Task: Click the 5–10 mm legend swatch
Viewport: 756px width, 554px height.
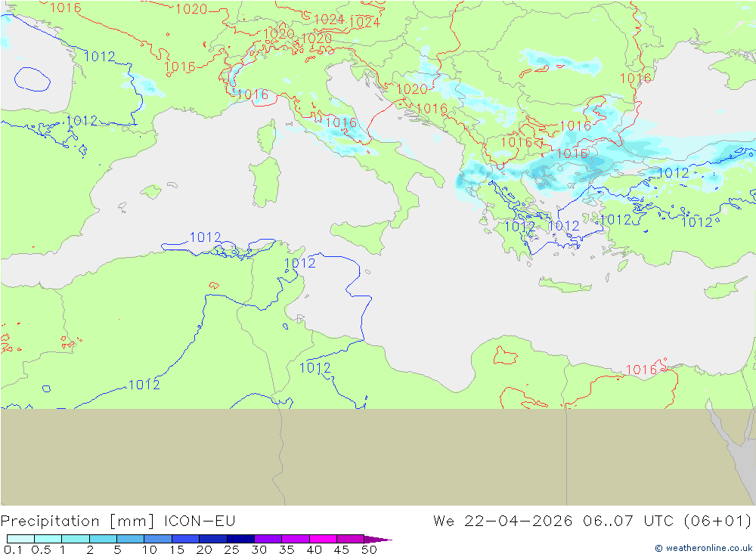Action: (x=131, y=539)
